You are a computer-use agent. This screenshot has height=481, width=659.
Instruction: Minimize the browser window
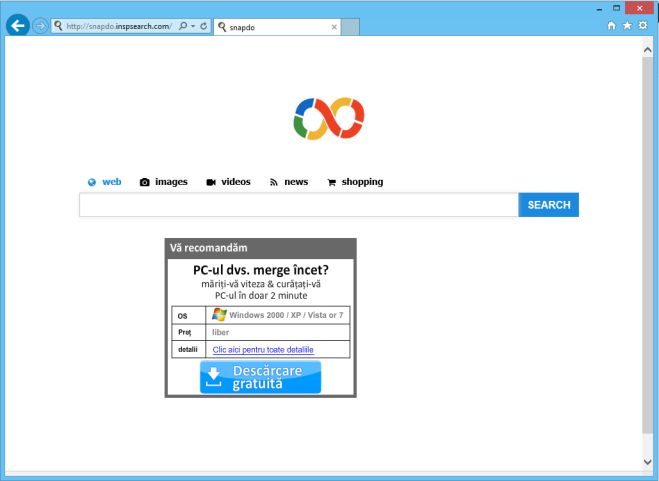(600, 9)
